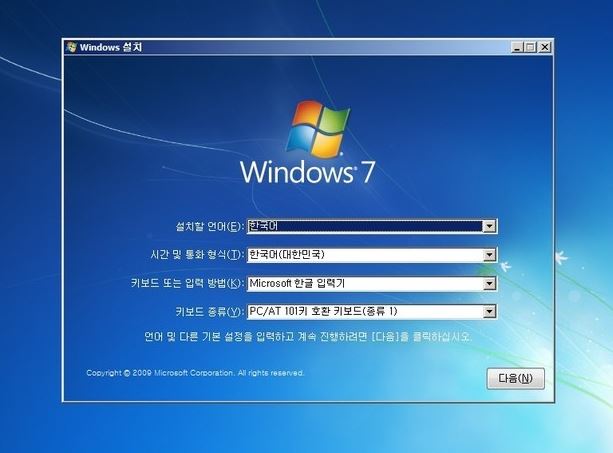613x453 pixels.
Task: Click the Microsoft 한글 입력기 dropdown arrow
Action: (489, 283)
